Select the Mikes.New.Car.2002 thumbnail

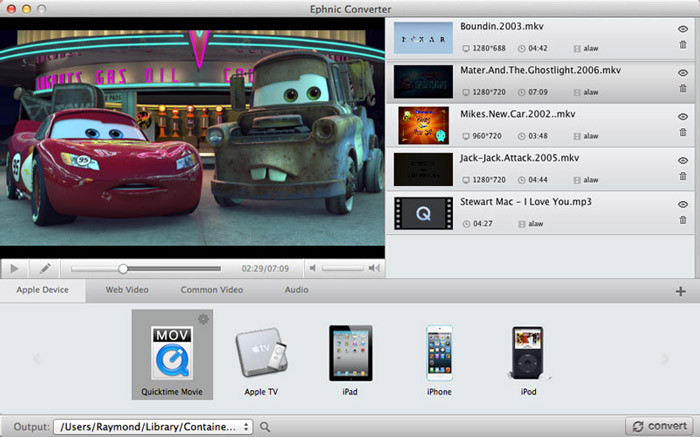click(x=423, y=125)
